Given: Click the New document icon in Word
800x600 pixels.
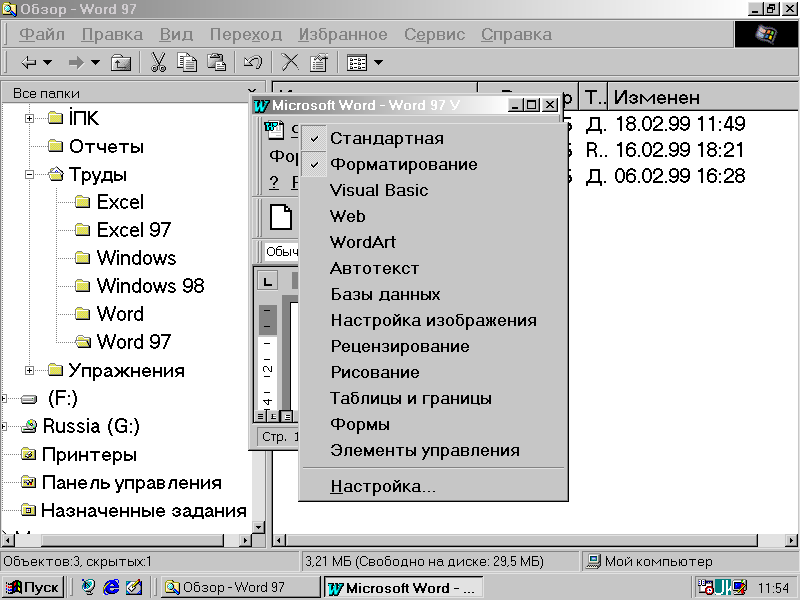Looking at the screenshot, I should (x=281, y=217).
